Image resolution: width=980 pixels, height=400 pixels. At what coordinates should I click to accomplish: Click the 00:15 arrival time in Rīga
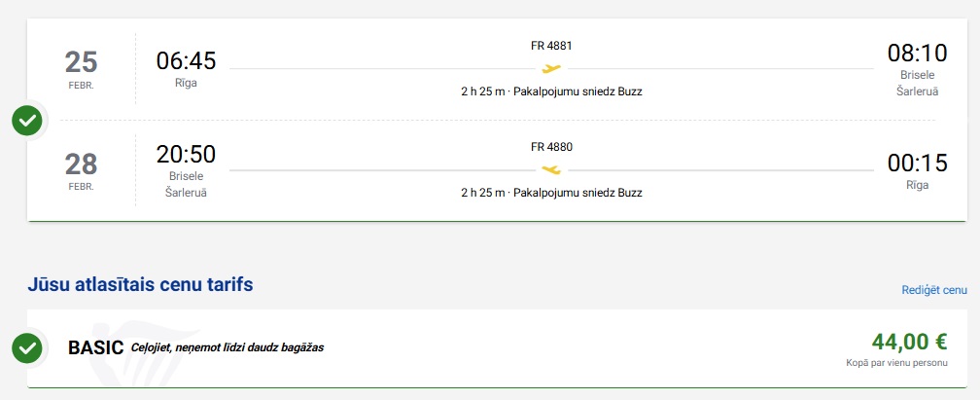(917, 163)
